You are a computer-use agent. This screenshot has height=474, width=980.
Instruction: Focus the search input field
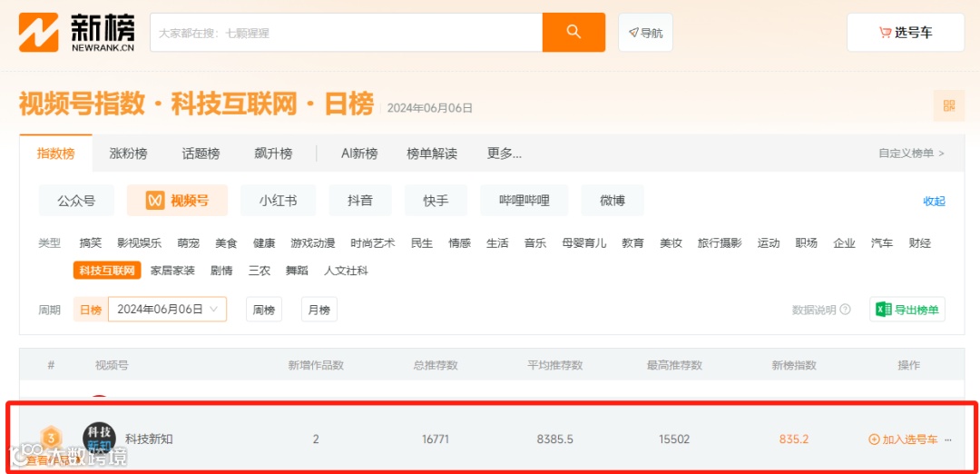(347, 33)
